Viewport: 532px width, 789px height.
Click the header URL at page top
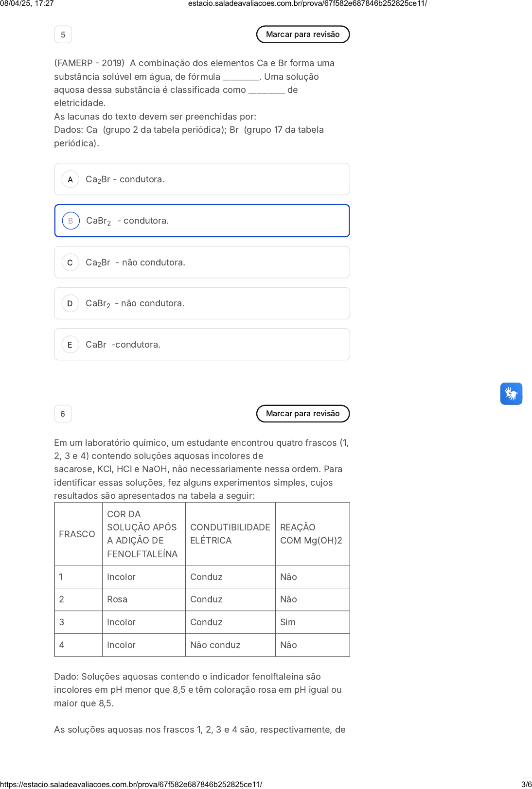pos(307,3)
